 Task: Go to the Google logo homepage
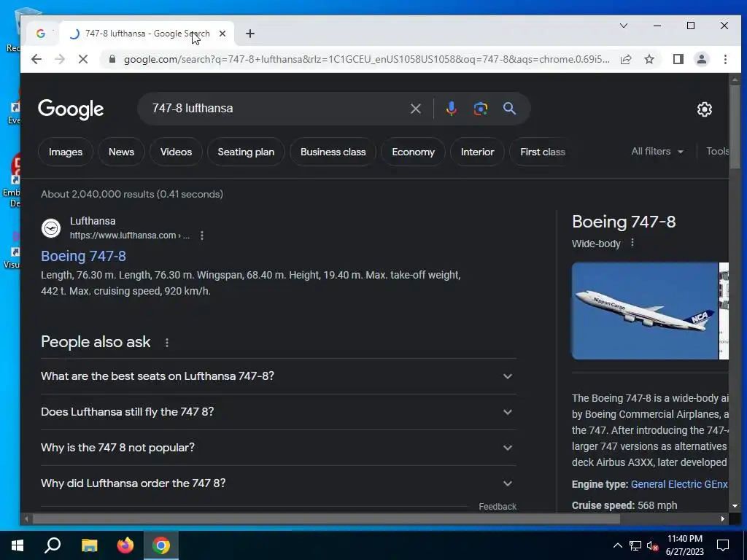click(x=71, y=109)
